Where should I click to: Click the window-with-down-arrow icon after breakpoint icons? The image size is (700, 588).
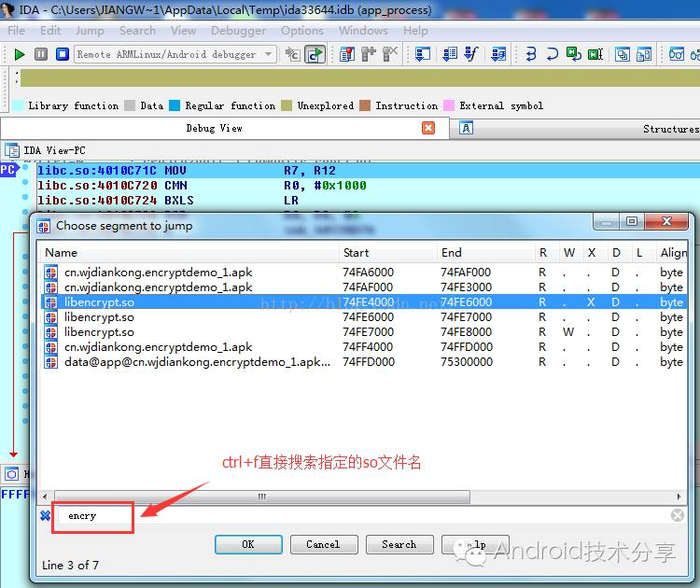422,54
